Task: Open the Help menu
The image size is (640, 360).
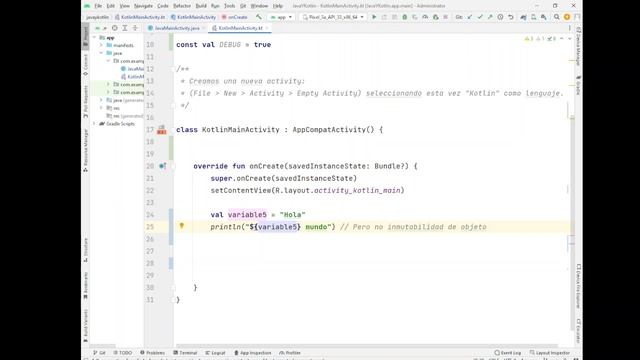Action: click(278, 6)
